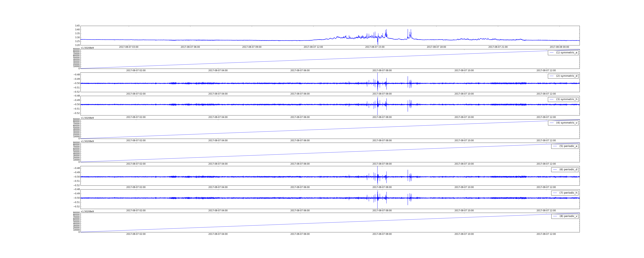Click the blue line sample in periodic_v legend
The height and width of the screenshot is (258, 644).
coord(555,216)
